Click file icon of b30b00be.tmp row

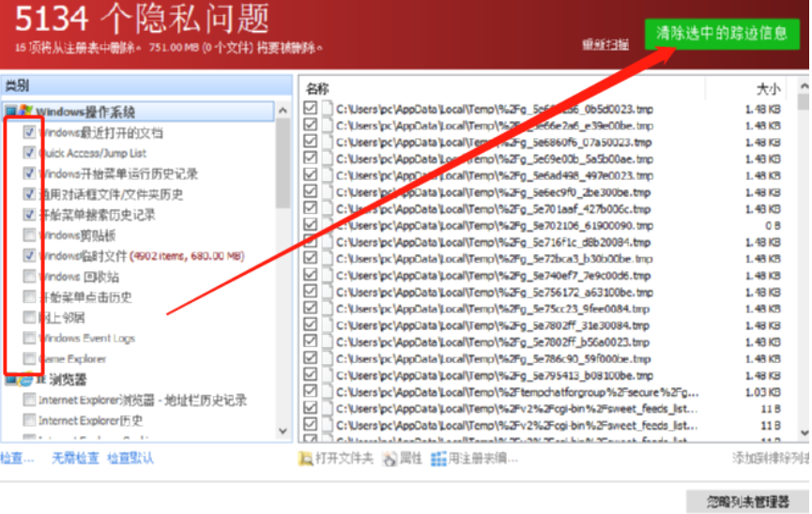click(328, 258)
